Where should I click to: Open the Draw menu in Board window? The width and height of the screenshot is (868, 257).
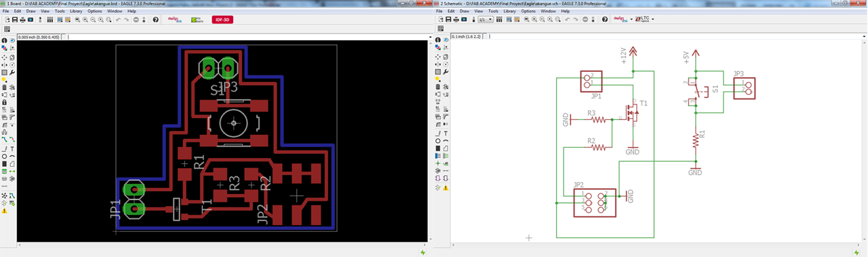click(31, 11)
